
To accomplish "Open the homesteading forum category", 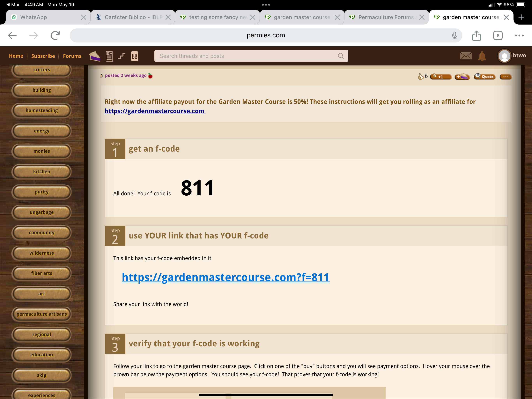I will tap(42, 110).
